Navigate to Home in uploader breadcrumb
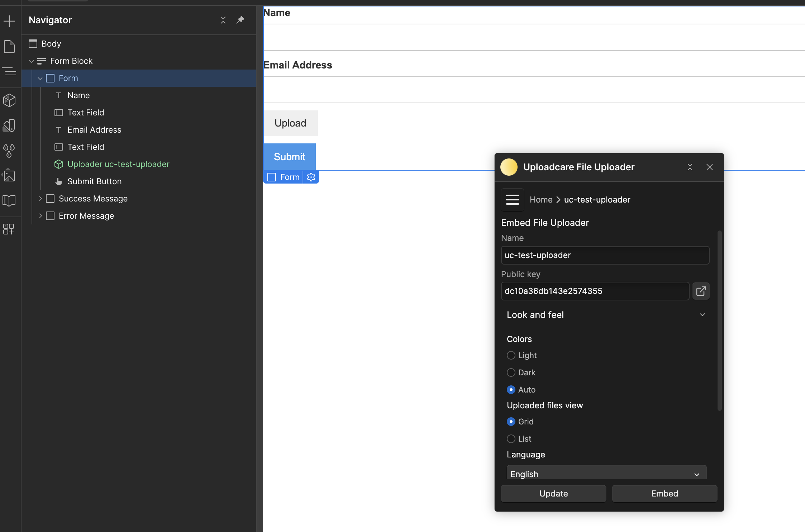The width and height of the screenshot is (805, 532). (540, 200)
